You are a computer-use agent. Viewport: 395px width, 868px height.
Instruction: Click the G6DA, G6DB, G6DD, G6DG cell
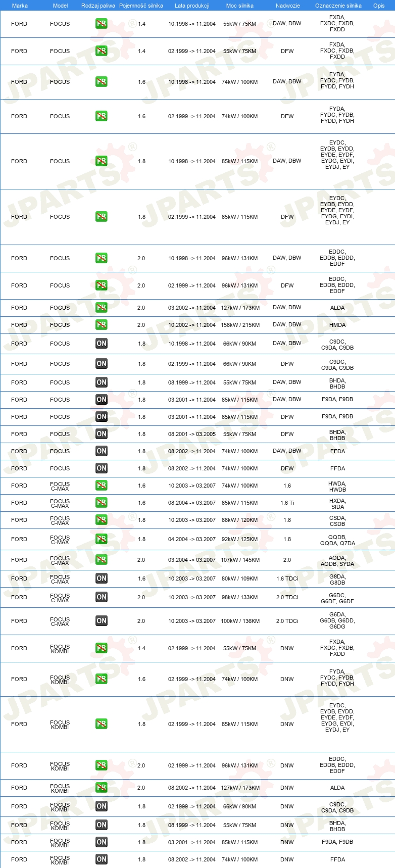coord(337,620)
